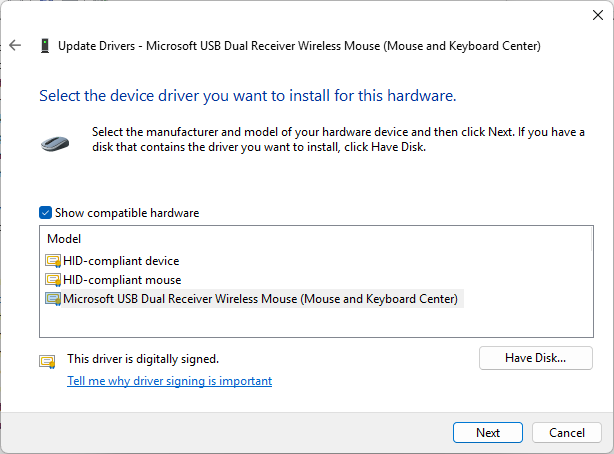Click the 'Select the device driver' heading
Image resolution: width=614 pixels, height=454 pixels.
247,96
